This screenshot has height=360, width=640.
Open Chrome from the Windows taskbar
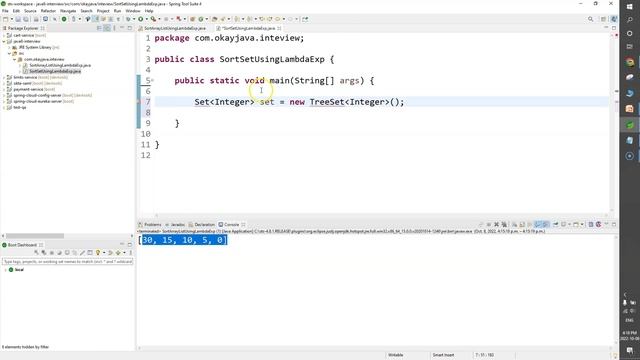click(630, 62)
